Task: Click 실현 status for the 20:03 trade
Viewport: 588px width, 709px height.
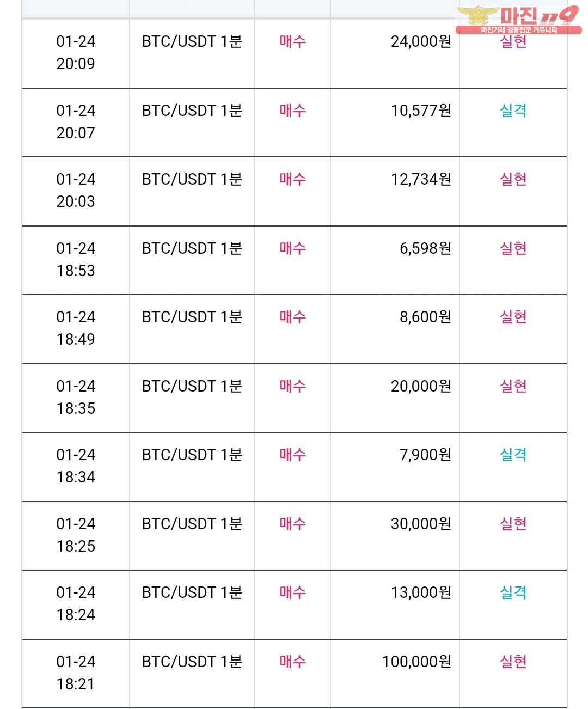Action: 513,179
